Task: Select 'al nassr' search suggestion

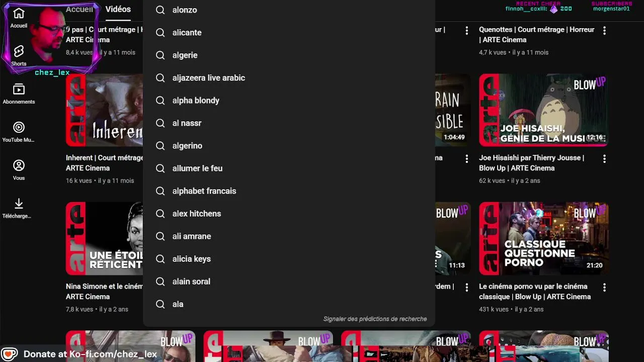Action: click(x=289, y=123)
